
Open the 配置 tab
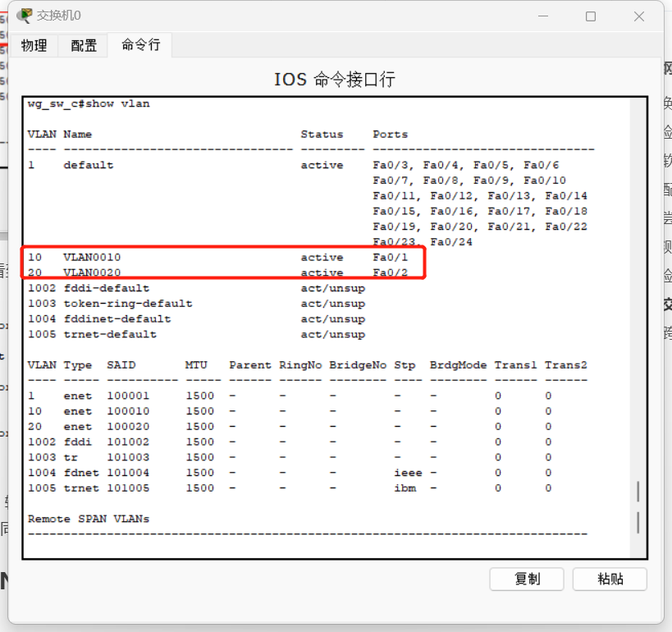click(x=84, y=45)
